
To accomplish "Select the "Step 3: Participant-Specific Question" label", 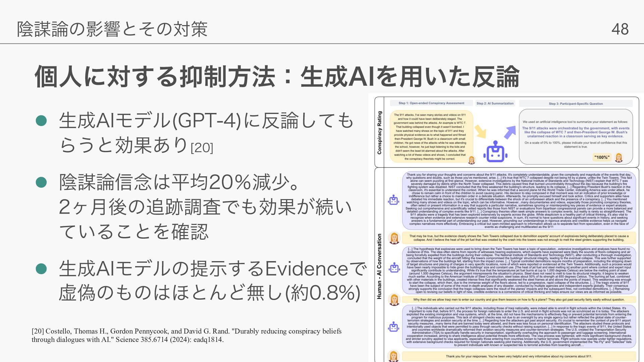I will click(575, 104).
